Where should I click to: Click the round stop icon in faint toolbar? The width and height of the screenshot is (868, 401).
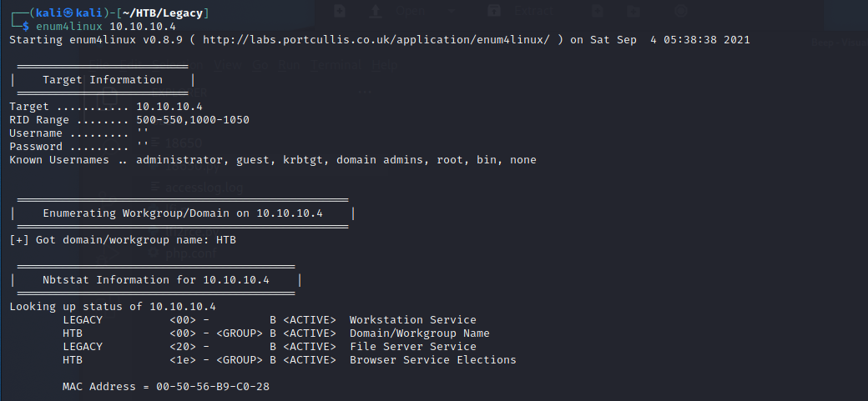[680, 11]
